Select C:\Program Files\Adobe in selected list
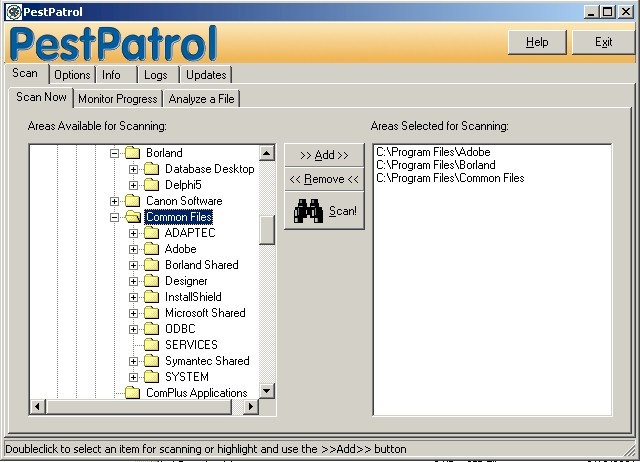 pos(433,152)
